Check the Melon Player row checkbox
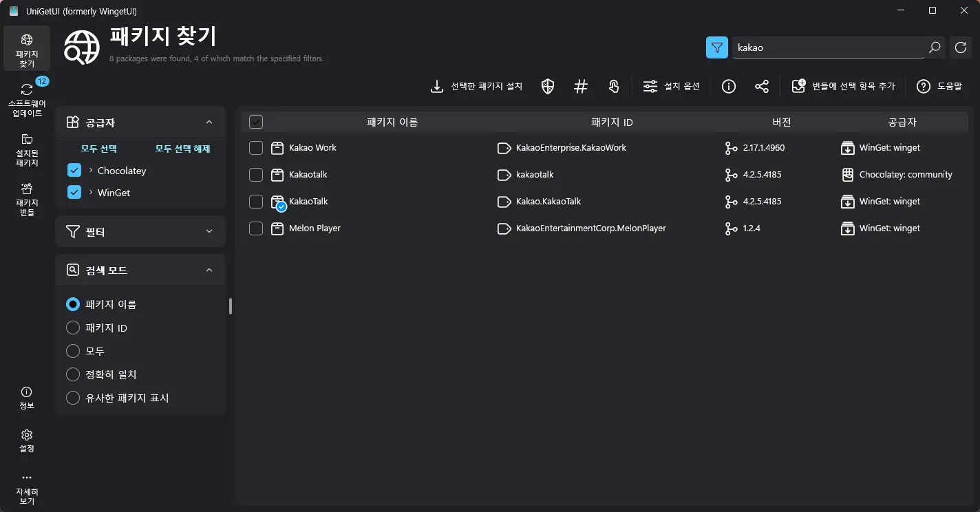980x512 pixels. [256, 228]
